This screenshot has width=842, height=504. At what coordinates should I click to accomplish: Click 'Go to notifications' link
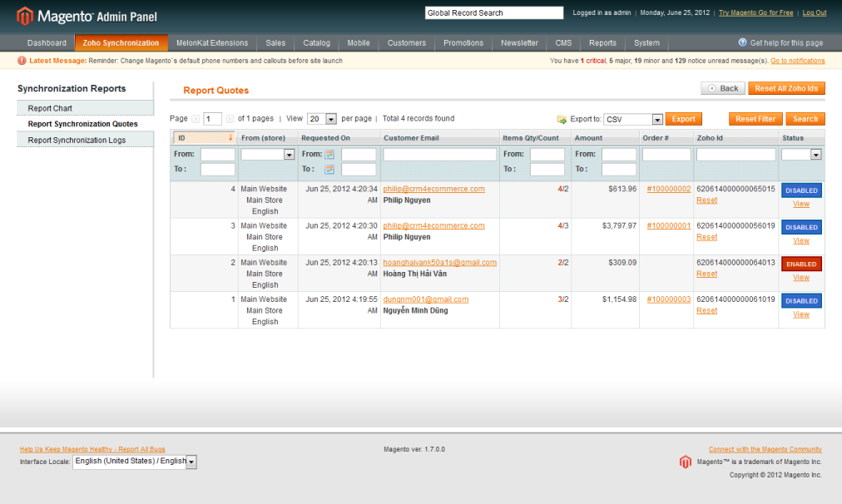tap(797, 62)
